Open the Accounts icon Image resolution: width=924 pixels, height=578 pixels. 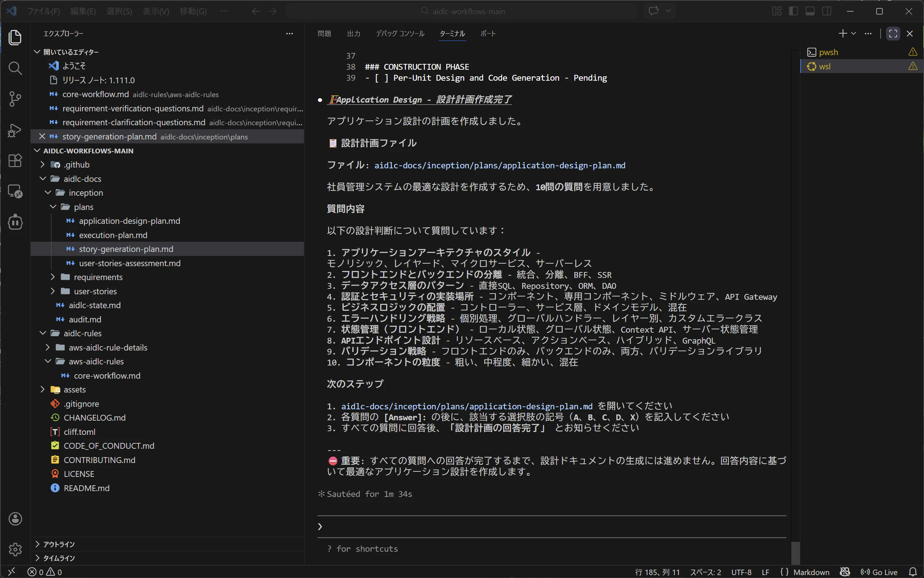15,519
